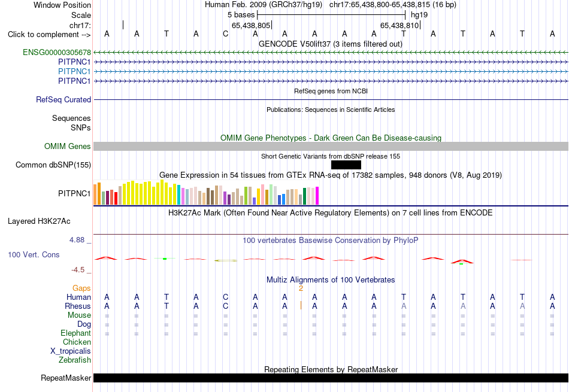The width and height of the screenshot is (569, 392).
Task: Click 'RefSeq genes from NCBI' track title
Action: 331,91
